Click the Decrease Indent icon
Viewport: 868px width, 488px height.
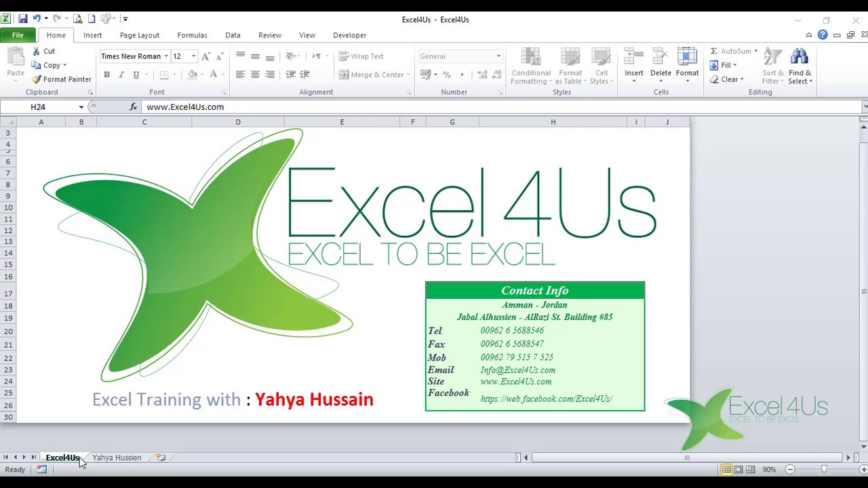[290, 75]
